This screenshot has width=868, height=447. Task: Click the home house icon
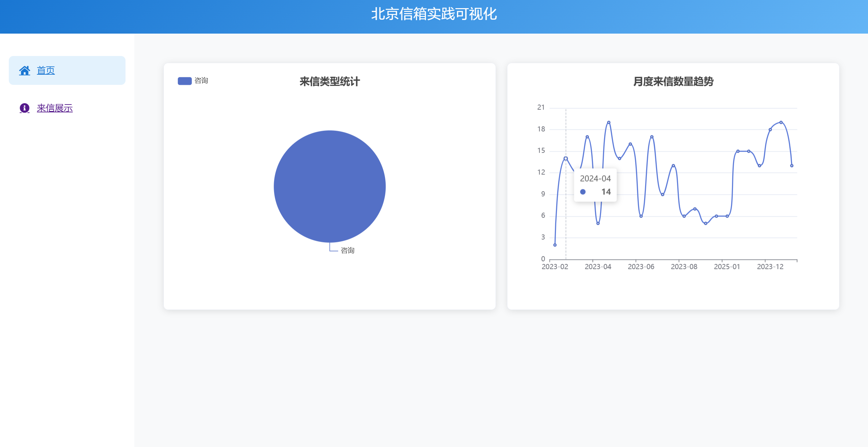point(24,71)
